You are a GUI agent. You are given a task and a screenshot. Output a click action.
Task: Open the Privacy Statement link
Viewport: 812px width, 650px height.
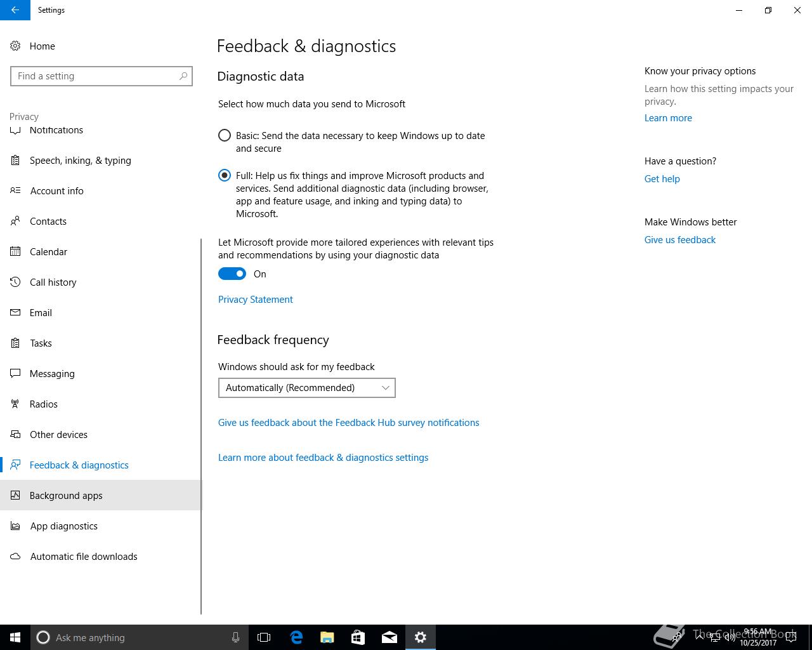coord(256,300)
